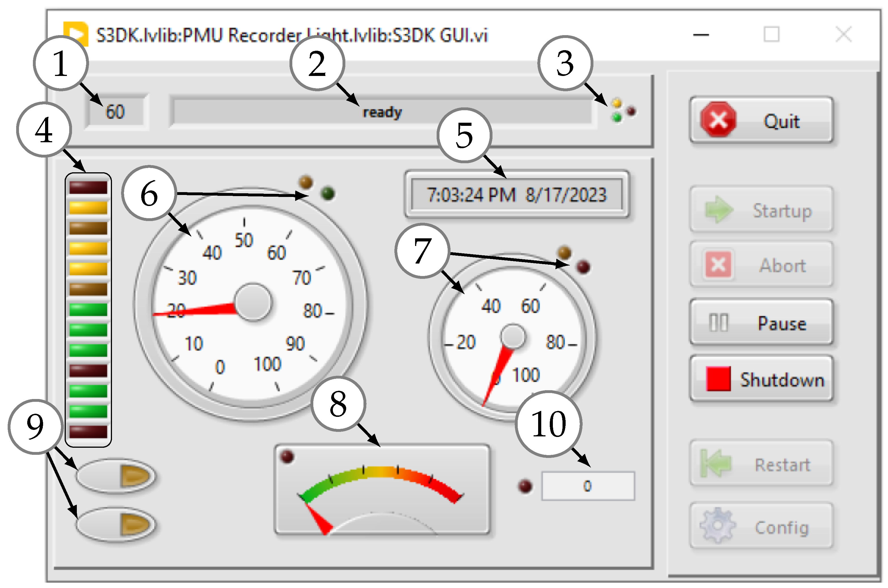The width and height of the screenshot is (888, 588).
Task: Toggle the upper oval slide switch
Action: click(116, 476)
